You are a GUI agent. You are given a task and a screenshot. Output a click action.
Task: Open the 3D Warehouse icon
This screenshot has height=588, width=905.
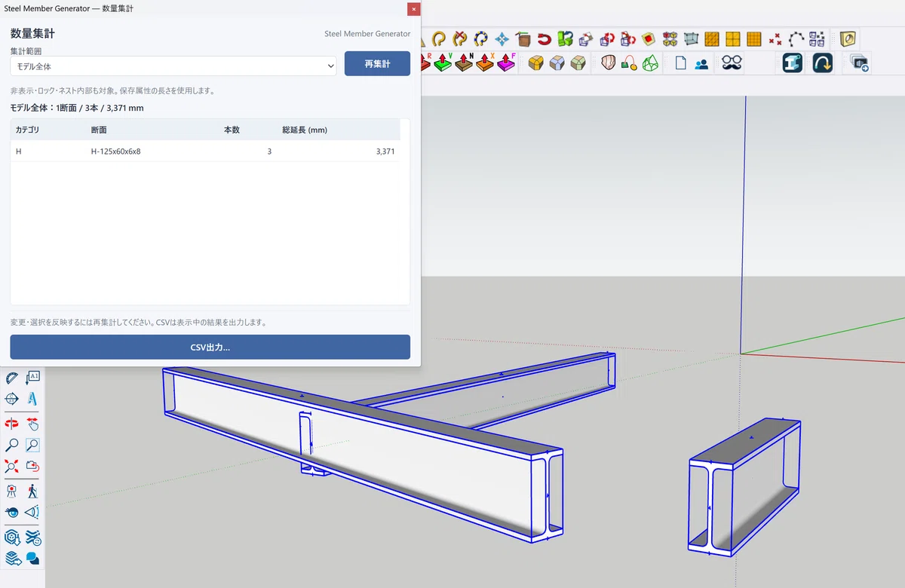point(11,537)
